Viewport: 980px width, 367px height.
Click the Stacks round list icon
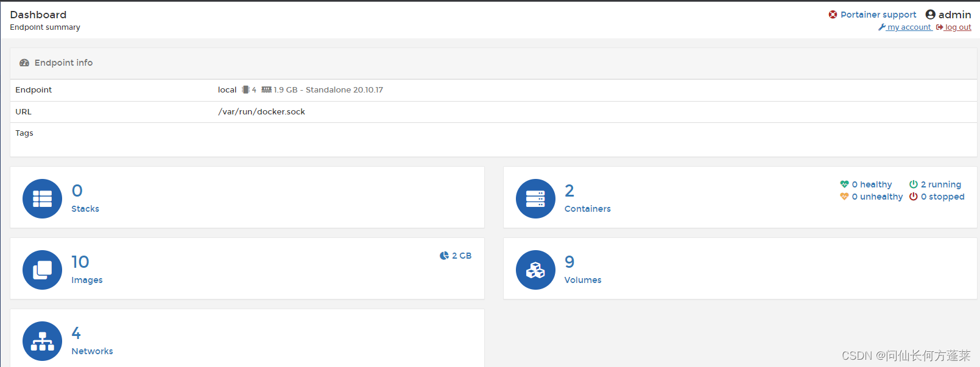(42, 198)
